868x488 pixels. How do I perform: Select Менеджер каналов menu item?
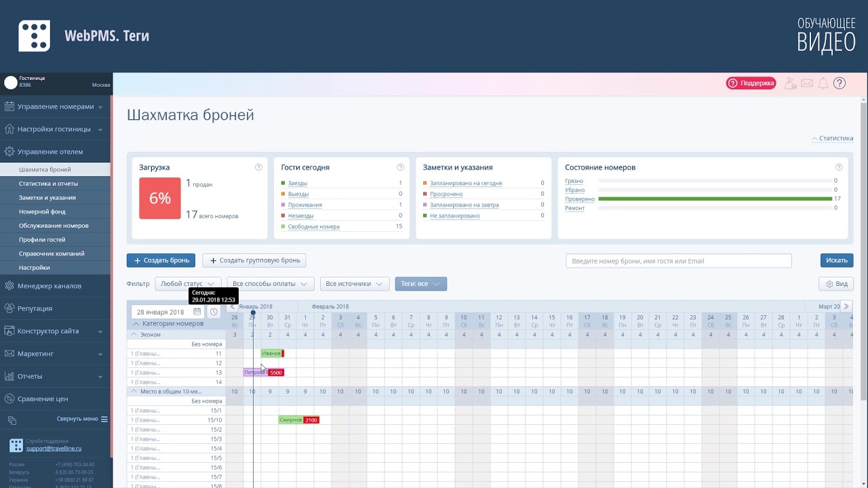click(x=50, y=286)
